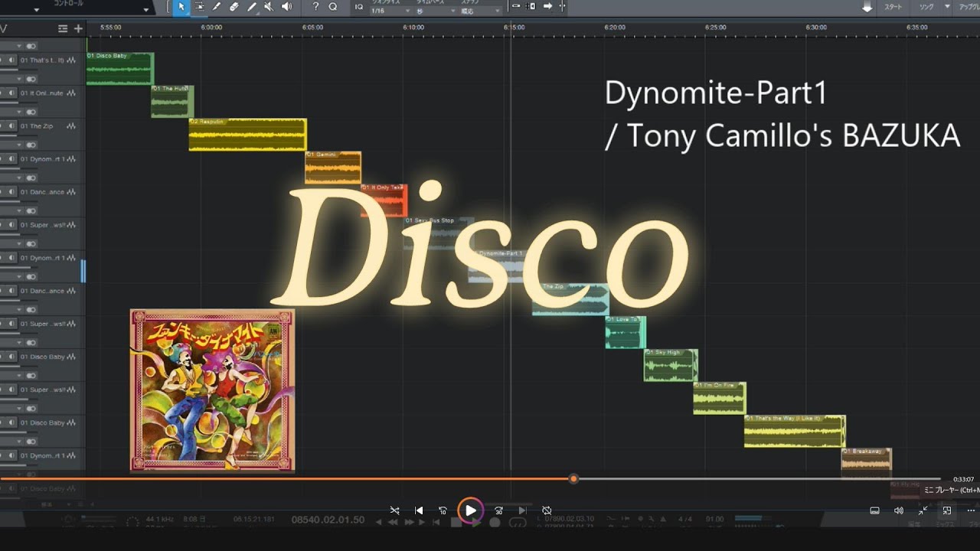Select the Mute tool
Image resolution: width=980 pixels, height=551 pixels.
269,7
